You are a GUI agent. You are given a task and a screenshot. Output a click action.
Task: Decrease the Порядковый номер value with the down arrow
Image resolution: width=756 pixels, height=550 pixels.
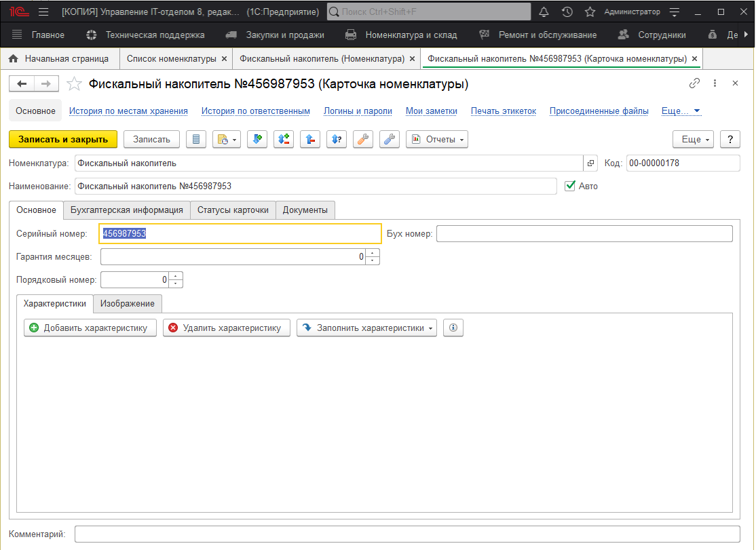pyautogui.click(x=176, y=283)
